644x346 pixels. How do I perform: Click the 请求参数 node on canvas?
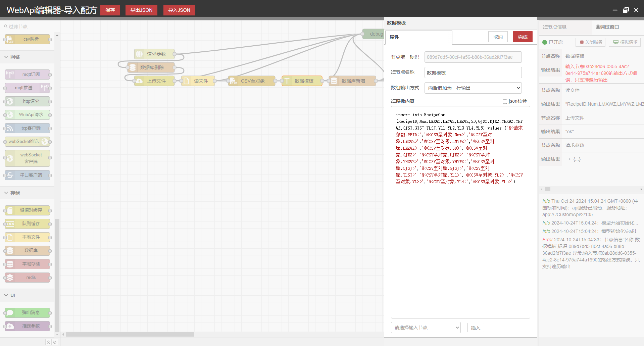pyautogui.click(x=154, y=54)
